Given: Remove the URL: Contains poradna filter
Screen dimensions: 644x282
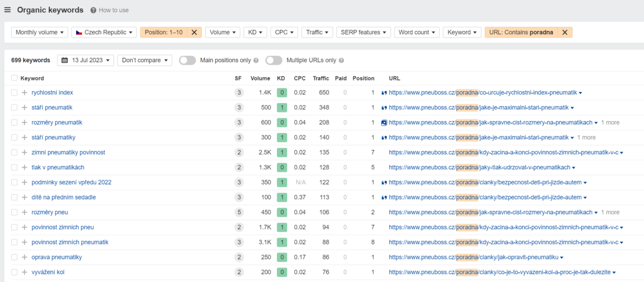Looking at the screenshot, I should [565, 32].
